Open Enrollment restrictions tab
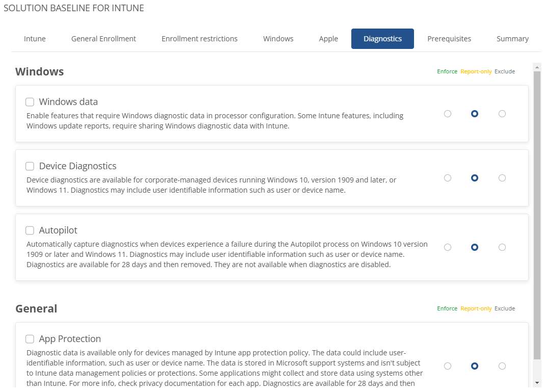543x392 pixels. click(x=199, y=39)
